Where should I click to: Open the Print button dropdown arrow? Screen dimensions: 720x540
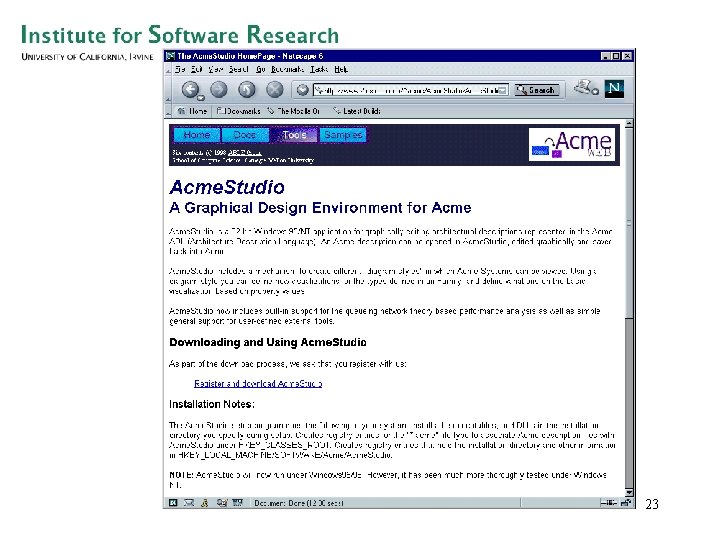point(595,91)
